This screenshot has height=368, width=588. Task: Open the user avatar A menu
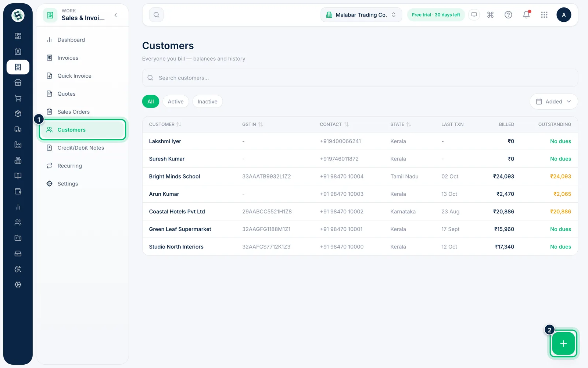click(x=564, y=15)
